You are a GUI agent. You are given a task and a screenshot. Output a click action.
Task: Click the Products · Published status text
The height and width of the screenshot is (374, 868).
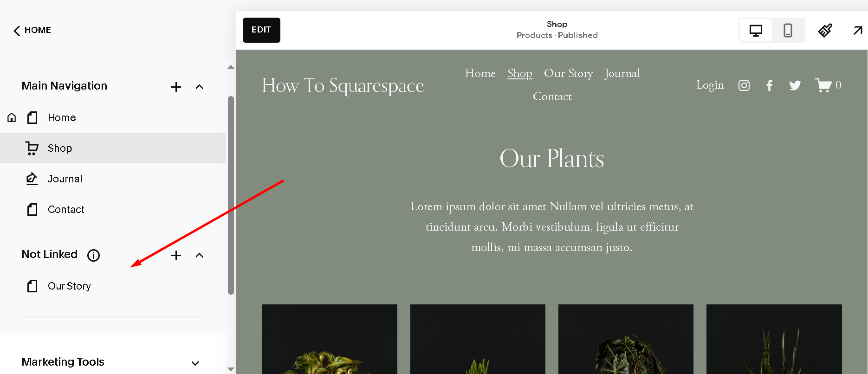pyautogui.click(x=557, y=35)
